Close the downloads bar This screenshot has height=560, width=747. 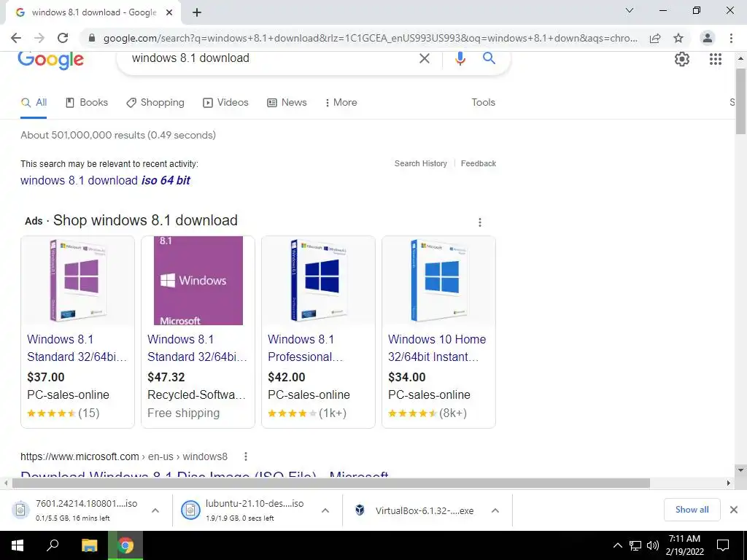(x=734, y=510)
